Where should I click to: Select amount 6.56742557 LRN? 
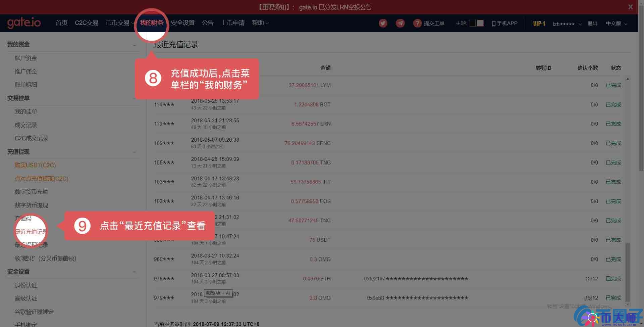point(311,124)
